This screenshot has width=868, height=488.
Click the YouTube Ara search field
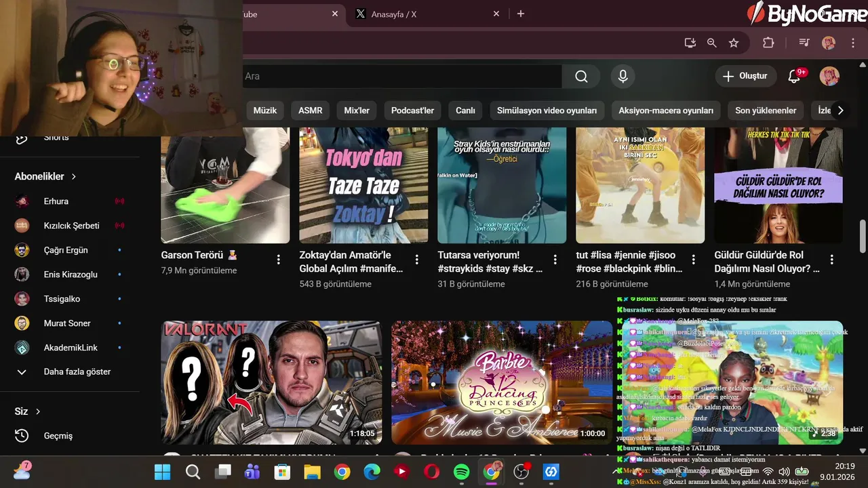click(x=402, y=76)
